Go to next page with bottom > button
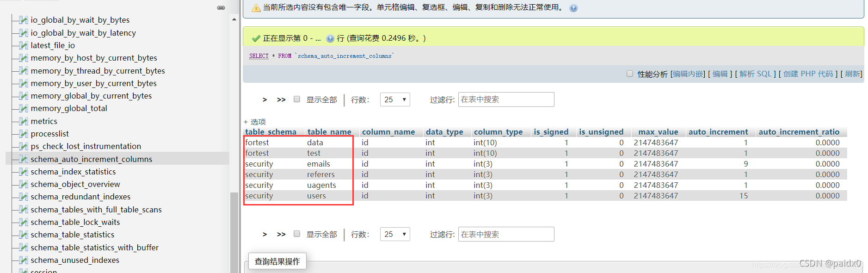 click(265, 234)
